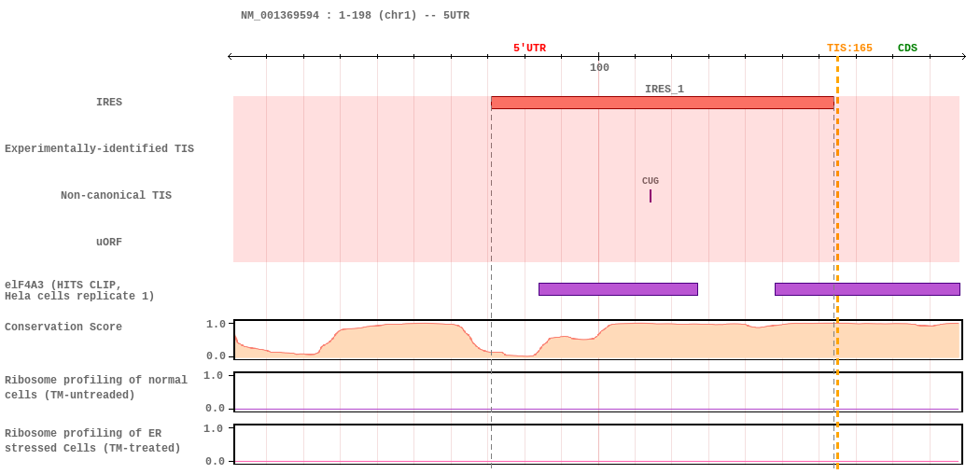Click the 100 position tick label
This screenshot has height=474, width=980.
599,68
